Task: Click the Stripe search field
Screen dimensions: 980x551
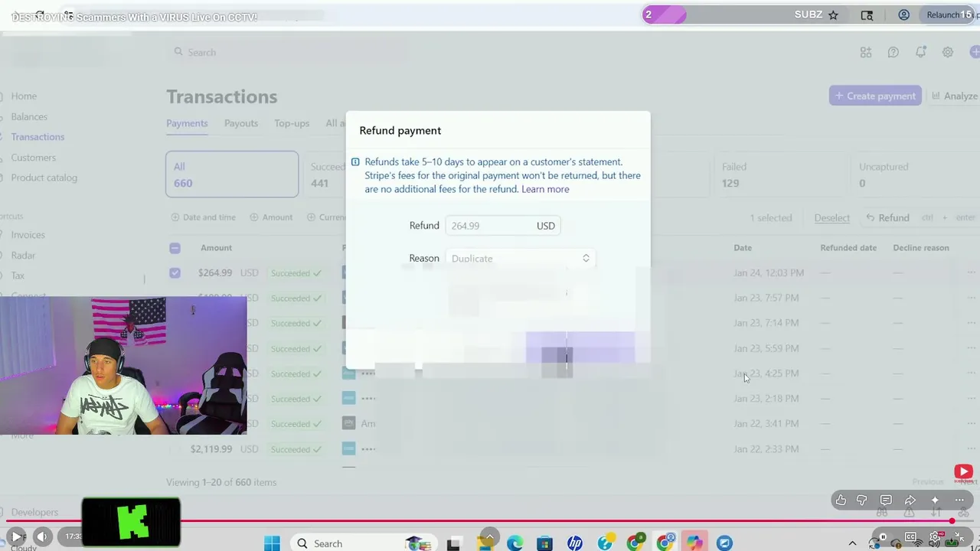Action: coord(287,52)
